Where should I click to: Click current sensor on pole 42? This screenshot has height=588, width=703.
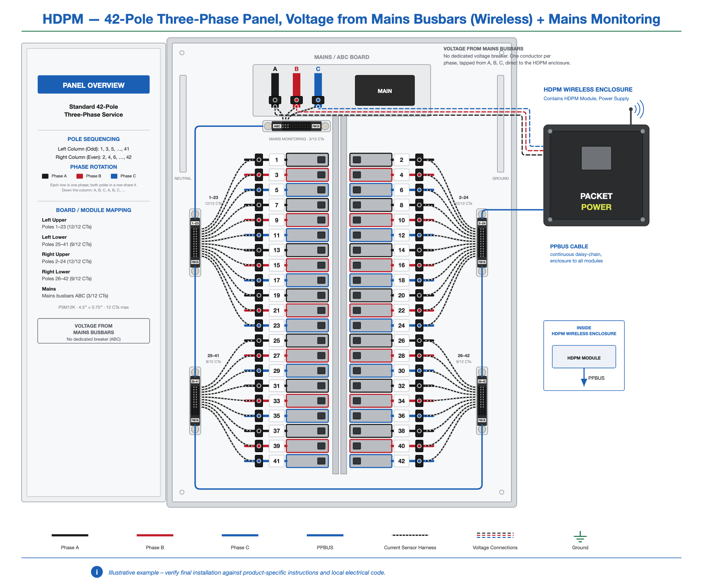coord(419,461)
